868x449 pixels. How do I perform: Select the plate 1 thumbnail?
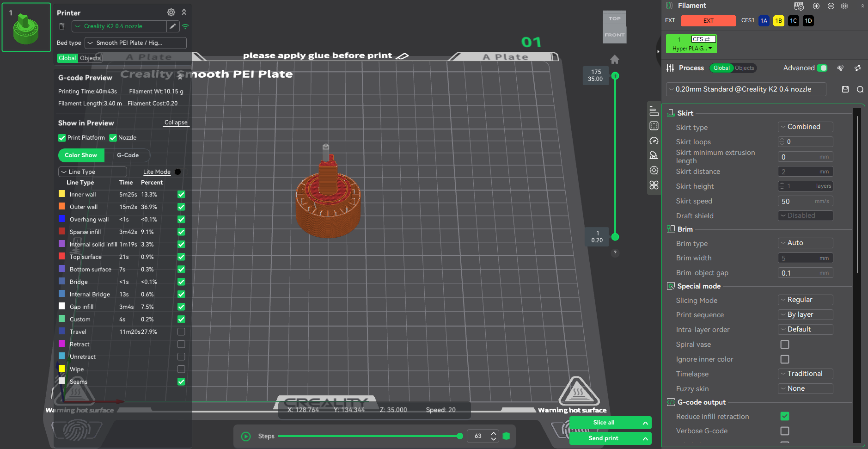26,27
